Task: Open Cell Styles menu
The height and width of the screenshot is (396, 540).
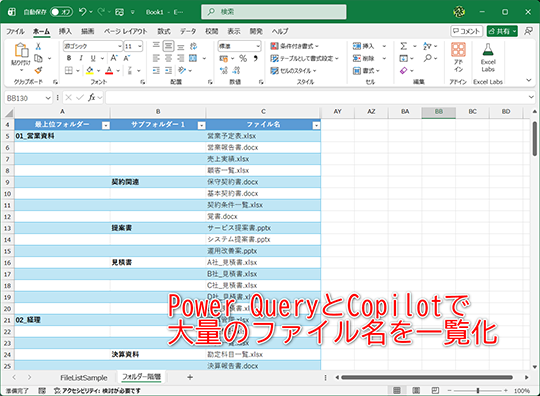Action: pyautogui.click(x=293, y=71)
